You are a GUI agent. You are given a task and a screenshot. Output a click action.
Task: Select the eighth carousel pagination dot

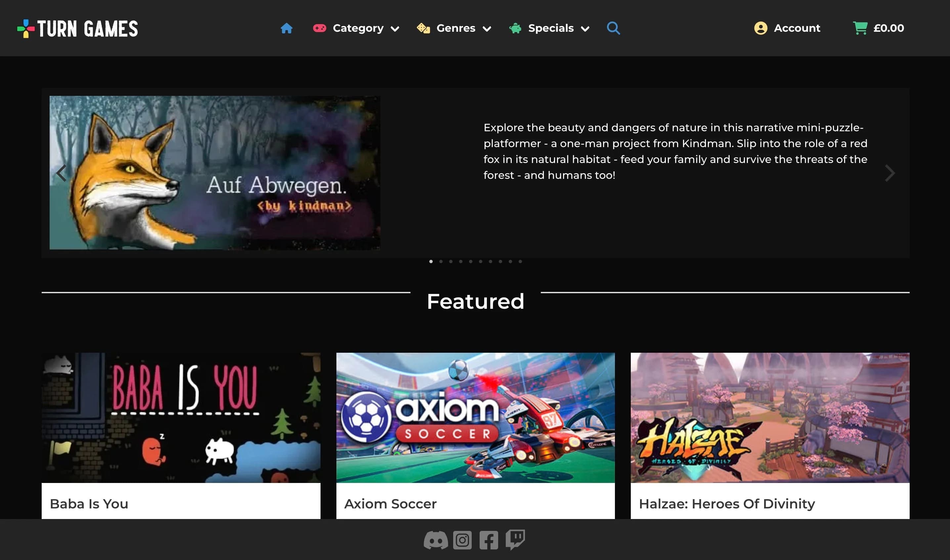(500, 261)
